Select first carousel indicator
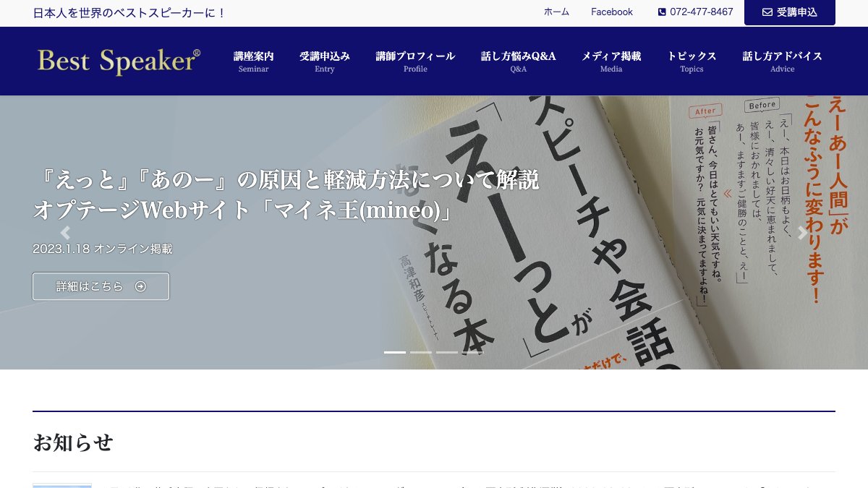Screen dimensions: 868x488 click(x=395, y=352)
